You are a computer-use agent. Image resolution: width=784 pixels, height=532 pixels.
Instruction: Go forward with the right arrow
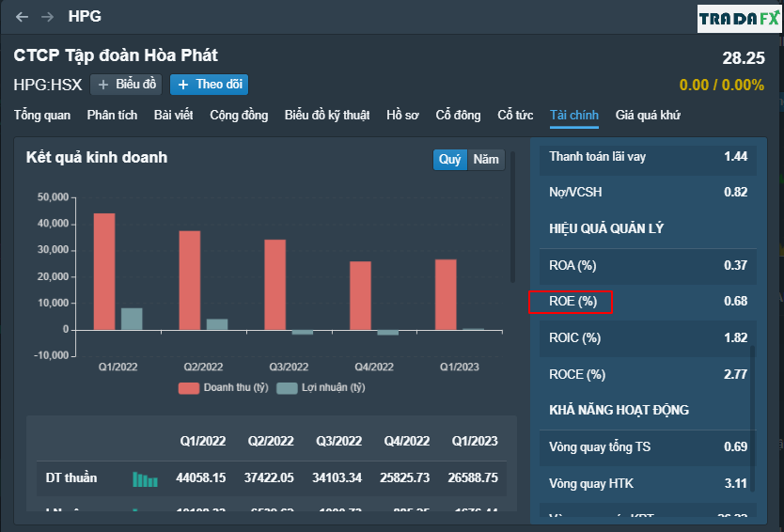(x=48, y=17)
